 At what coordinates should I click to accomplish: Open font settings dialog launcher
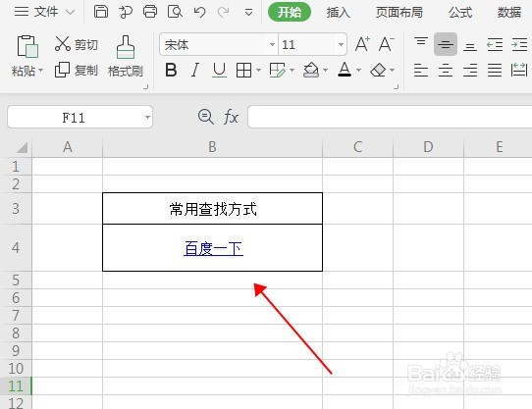pos(396,87)
